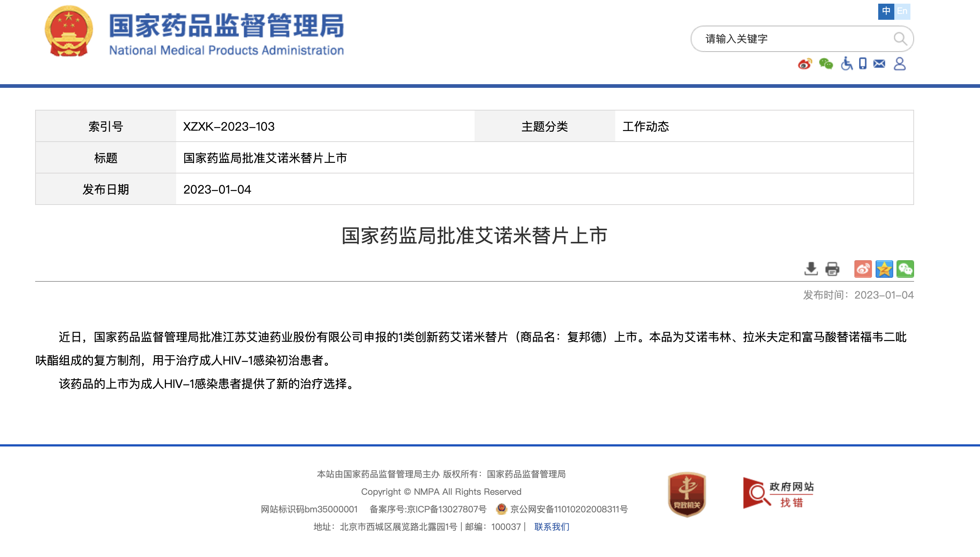Click the mail envelope icon
980x557 pixels.
click(879, 64)
